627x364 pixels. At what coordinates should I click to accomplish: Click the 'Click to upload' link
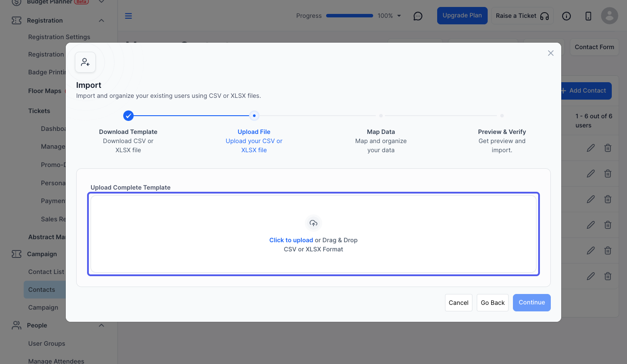point(291,240)
